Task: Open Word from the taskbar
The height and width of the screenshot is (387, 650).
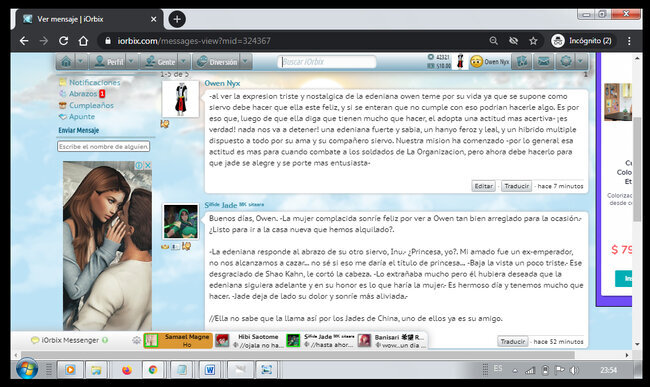Action: click(210, 370)
